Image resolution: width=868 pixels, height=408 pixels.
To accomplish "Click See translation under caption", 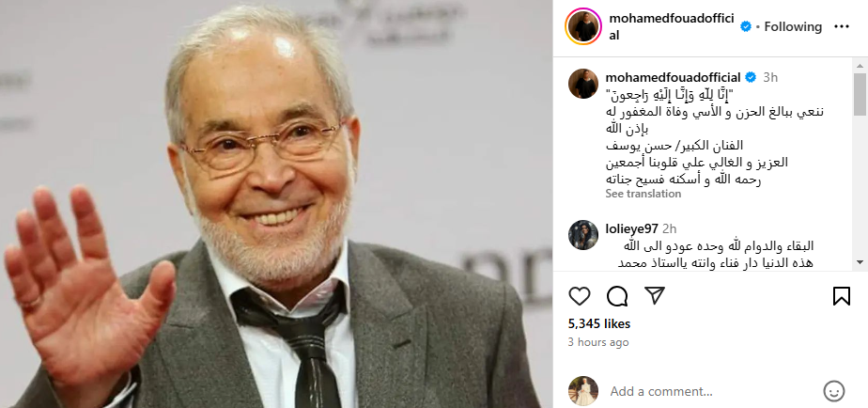I will tap(643, 194).
